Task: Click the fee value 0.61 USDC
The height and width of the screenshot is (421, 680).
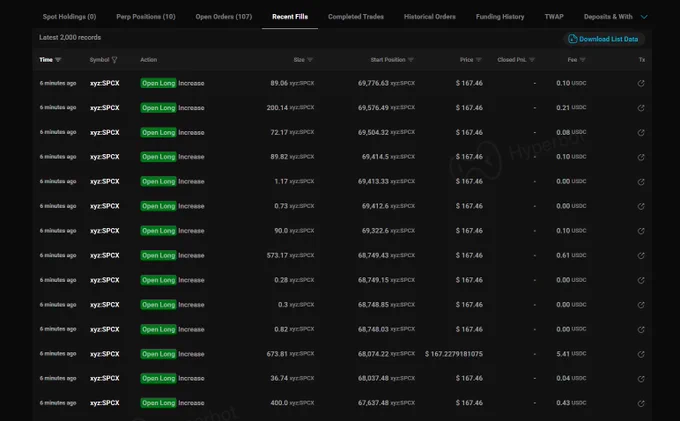Action: [x=571, y=256]
